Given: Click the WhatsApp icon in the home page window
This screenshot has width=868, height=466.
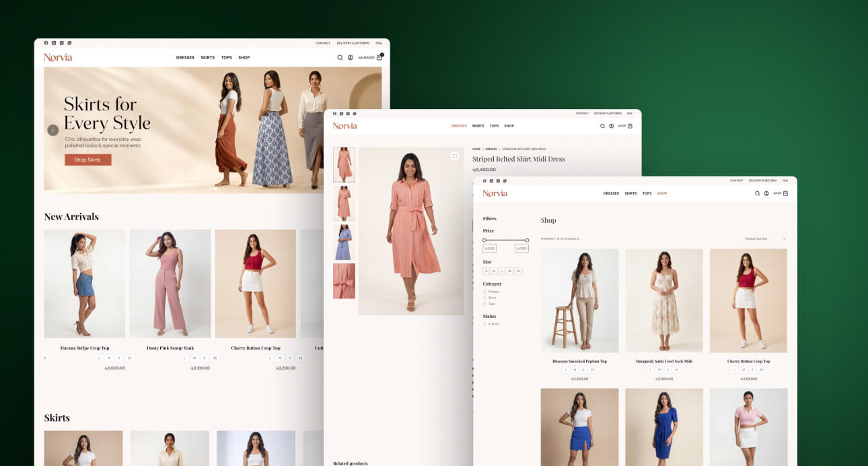Looking at the screenshot, I should tap(69, 43).
